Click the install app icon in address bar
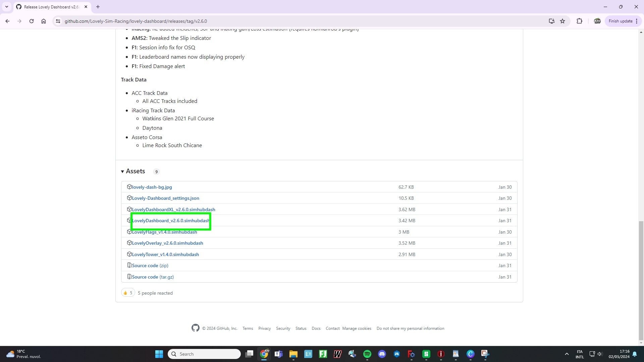This screenshot has width=644, height=362. (x=551, y=21)
